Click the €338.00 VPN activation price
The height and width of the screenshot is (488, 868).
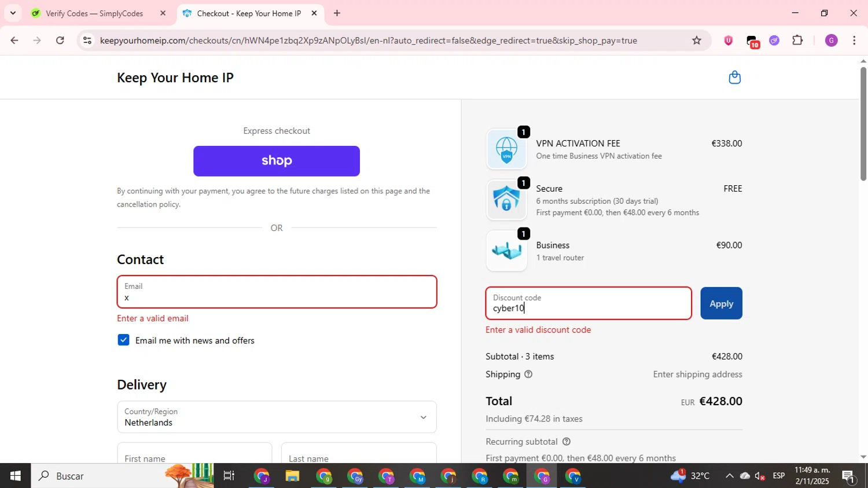pos(726,144)
